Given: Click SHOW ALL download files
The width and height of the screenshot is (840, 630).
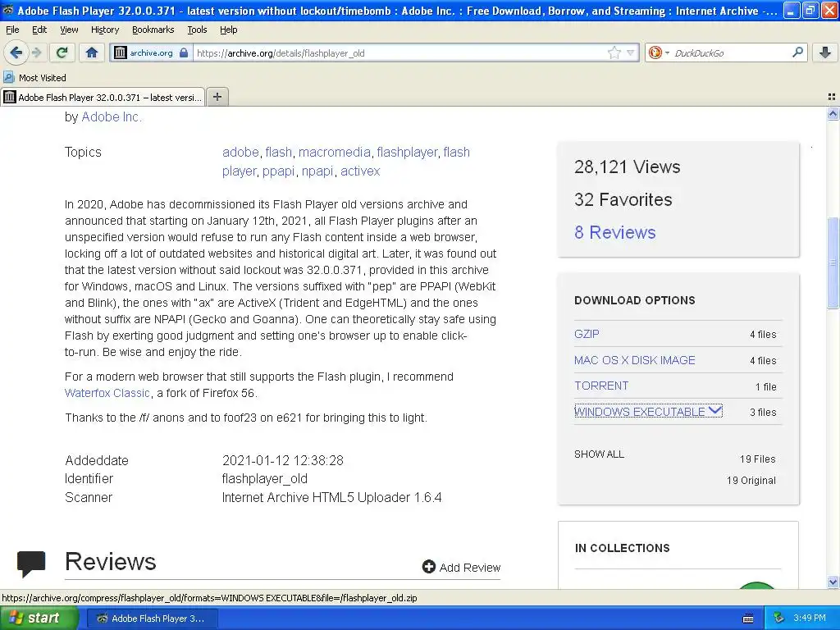Looking at the screenshot, I should coord(599,454).
